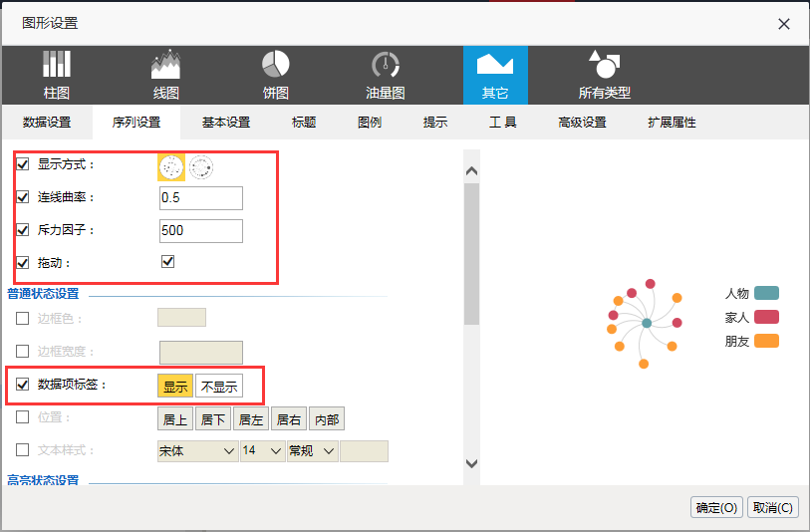Switch to the 序列设置 tab
This screenshot has width=810, height=532.
coord(136,123)
